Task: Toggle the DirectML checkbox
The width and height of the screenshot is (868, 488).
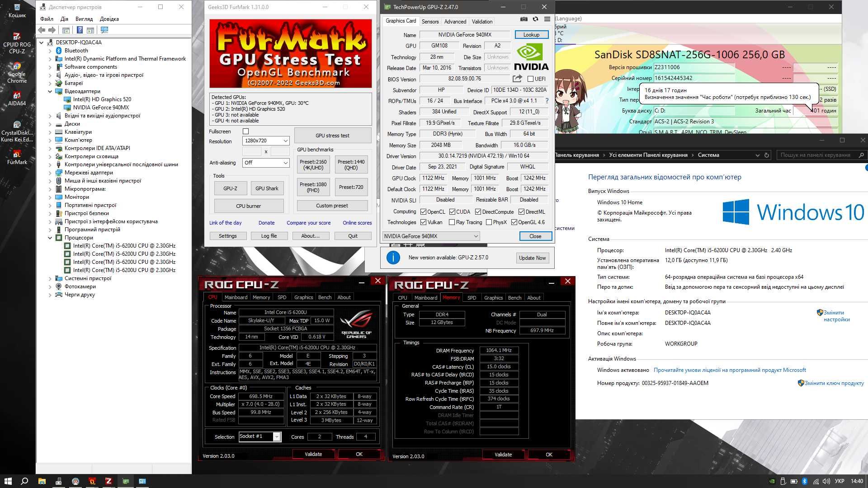Action: [x=521, y=211]
